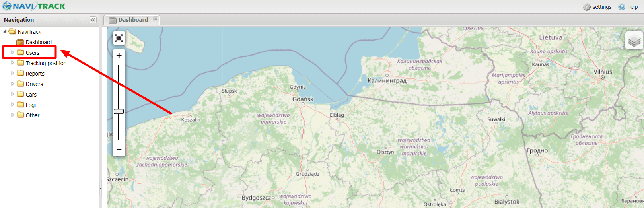Expand the Drivers tree node

(12, 84)
